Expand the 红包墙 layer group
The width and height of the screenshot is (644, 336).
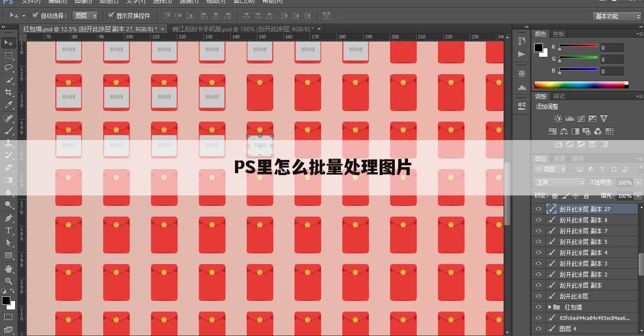(550, 307)
